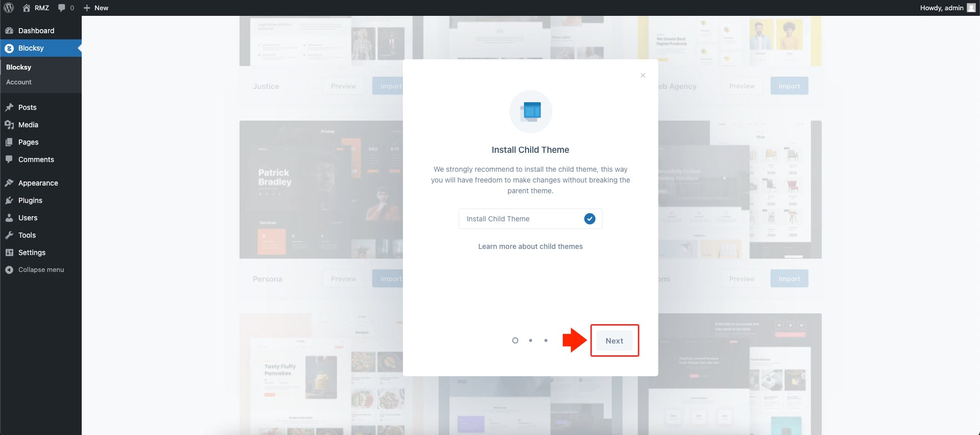Click the Tasty Fluffy Pancakes thumbnail

[x=321, y=374]
